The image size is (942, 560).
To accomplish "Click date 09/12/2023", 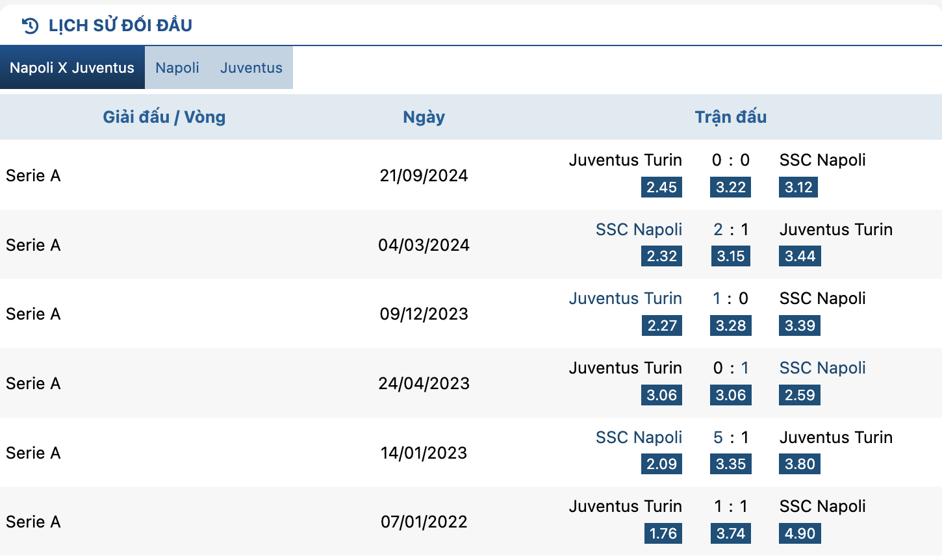I will pos(424,314).
